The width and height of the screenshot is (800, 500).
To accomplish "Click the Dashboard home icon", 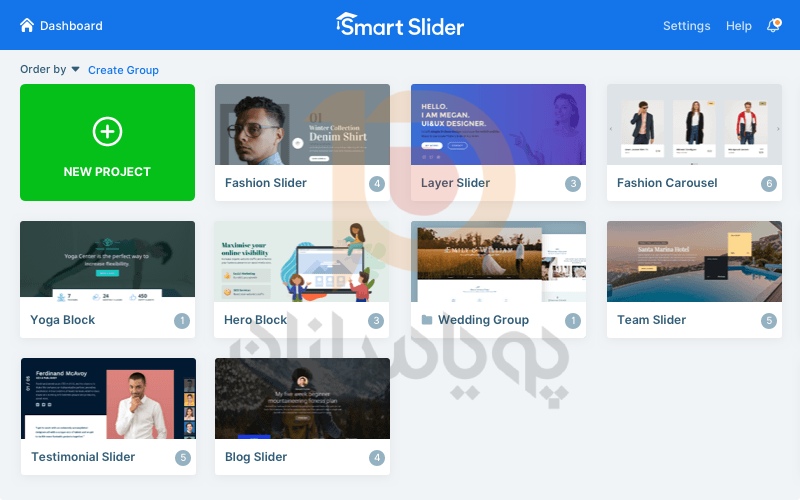I will (x=27, y=25).
